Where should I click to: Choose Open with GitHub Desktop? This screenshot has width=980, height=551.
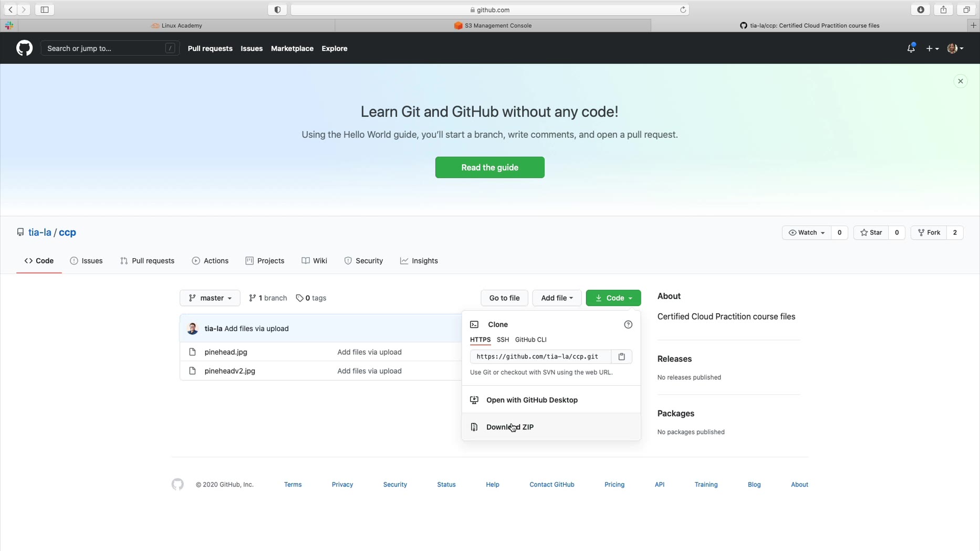click(551, 400)
